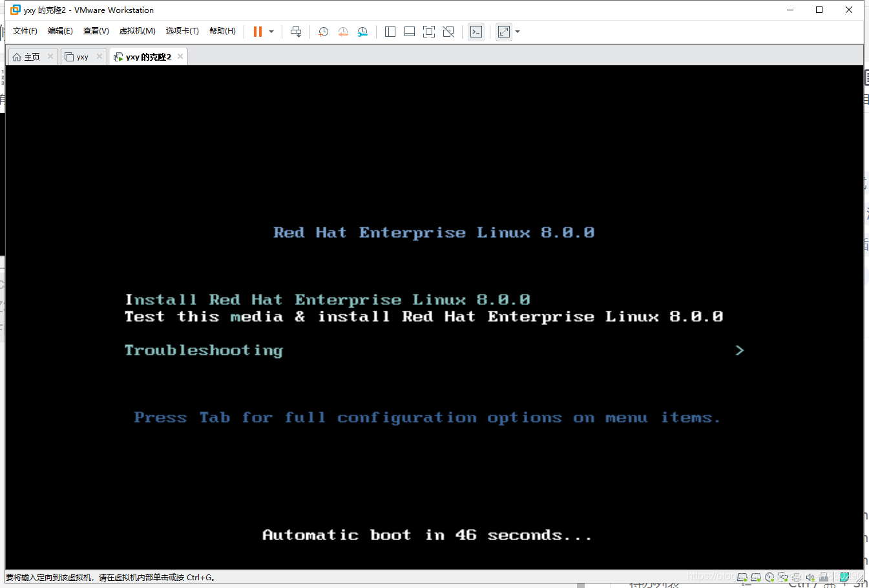Open the message log icon in status bar

[844, 577]
